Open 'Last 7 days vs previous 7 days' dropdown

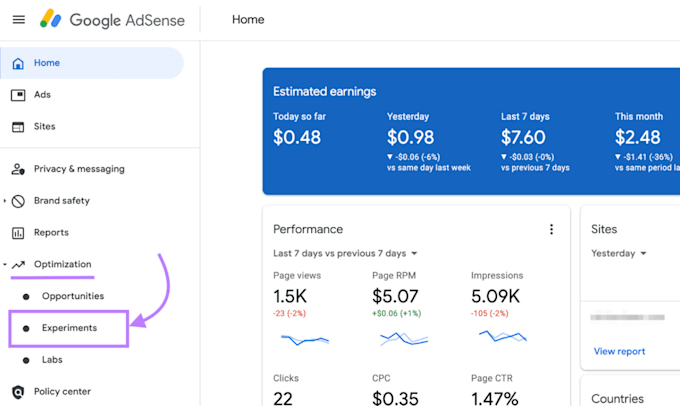click(x=345, y=253)
